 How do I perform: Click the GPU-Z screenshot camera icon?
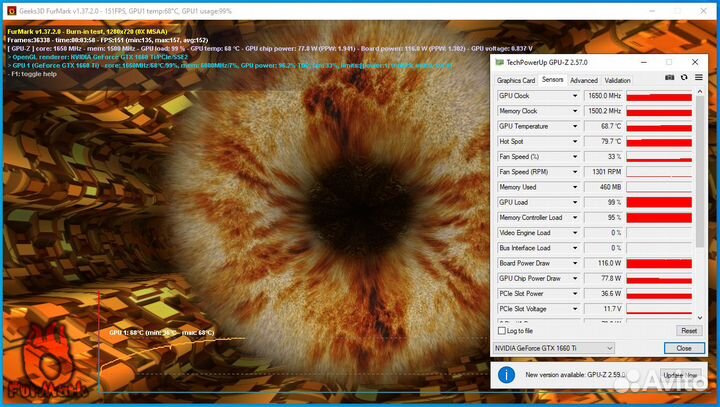tap(670, 77)
